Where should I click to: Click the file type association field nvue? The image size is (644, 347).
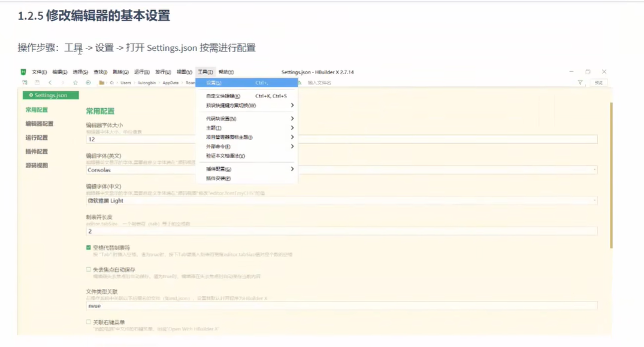coord(341,306)
